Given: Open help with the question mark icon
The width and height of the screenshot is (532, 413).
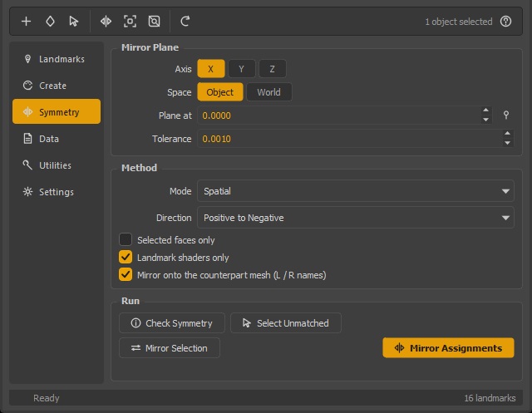Looking at the screenshot, I should pos(505,22).
